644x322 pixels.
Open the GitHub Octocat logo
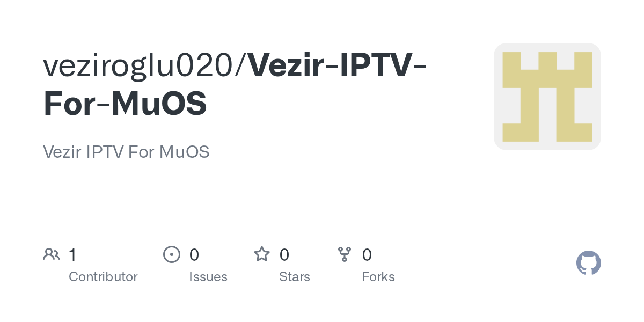coord(588,264)
